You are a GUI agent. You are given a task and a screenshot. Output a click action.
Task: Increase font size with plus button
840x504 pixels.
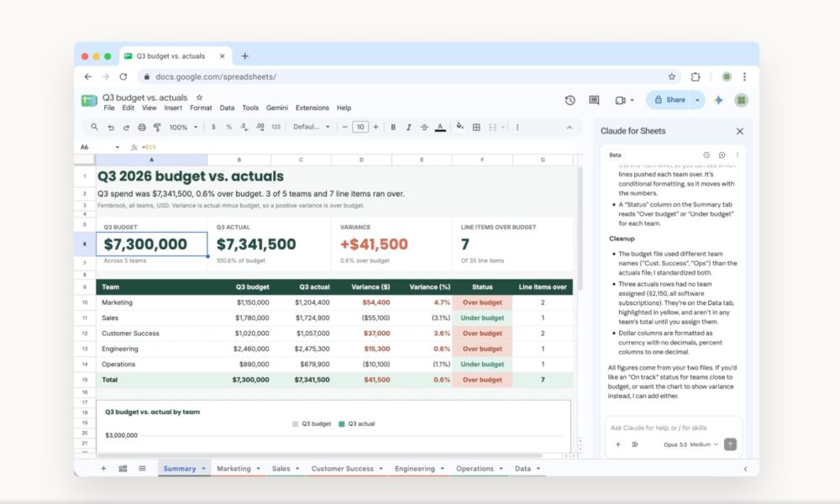pyautogui.click(x=376, y=128)
